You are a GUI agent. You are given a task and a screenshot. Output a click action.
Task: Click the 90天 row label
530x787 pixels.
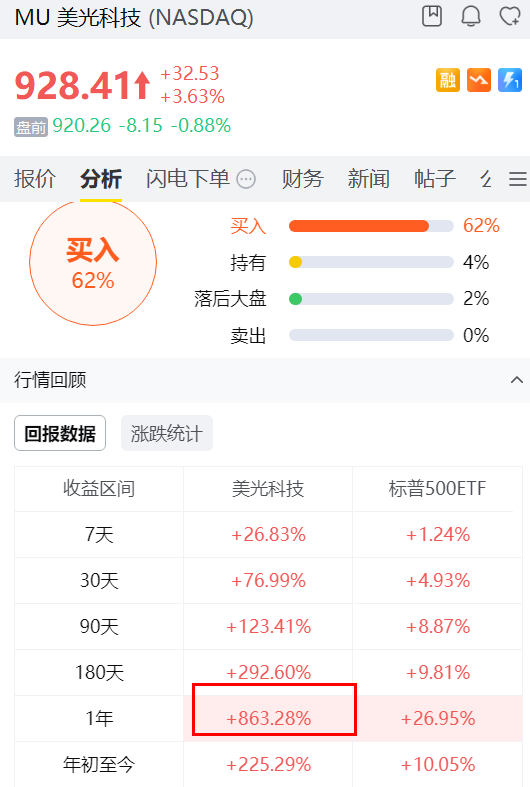click(x=99, y=627)
